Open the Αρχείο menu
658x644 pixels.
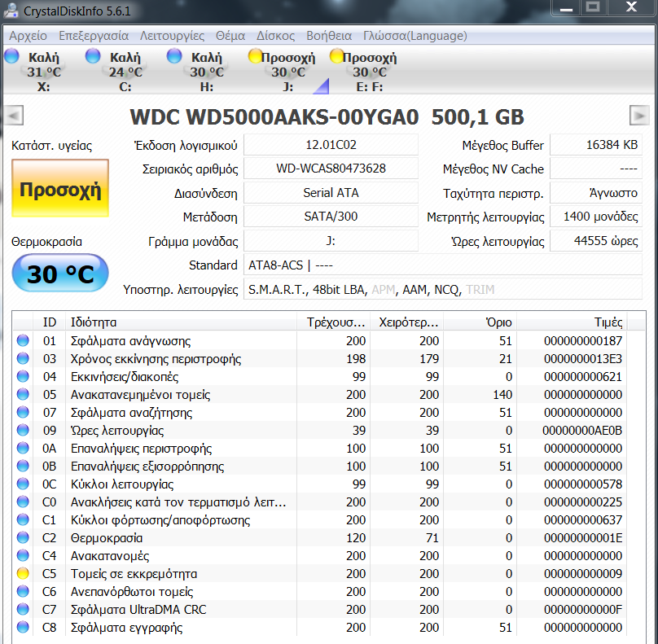point(29,36)
